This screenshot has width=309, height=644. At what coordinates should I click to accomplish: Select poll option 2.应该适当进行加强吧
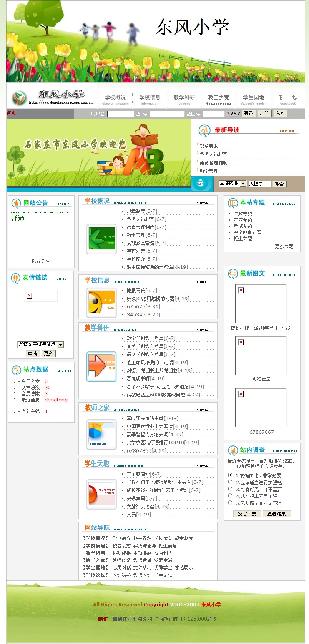pos(230,482)
